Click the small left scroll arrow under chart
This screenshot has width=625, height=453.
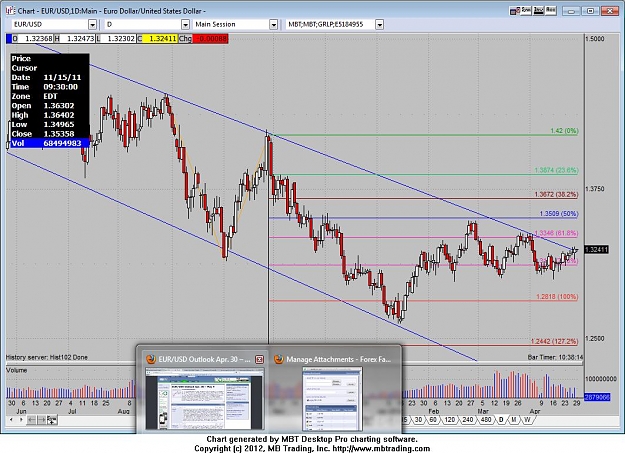point(11,420)
